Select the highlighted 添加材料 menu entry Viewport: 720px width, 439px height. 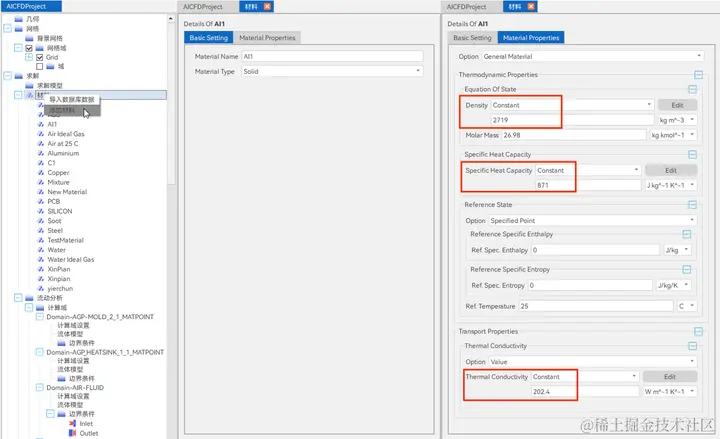(x=72, y=110)
